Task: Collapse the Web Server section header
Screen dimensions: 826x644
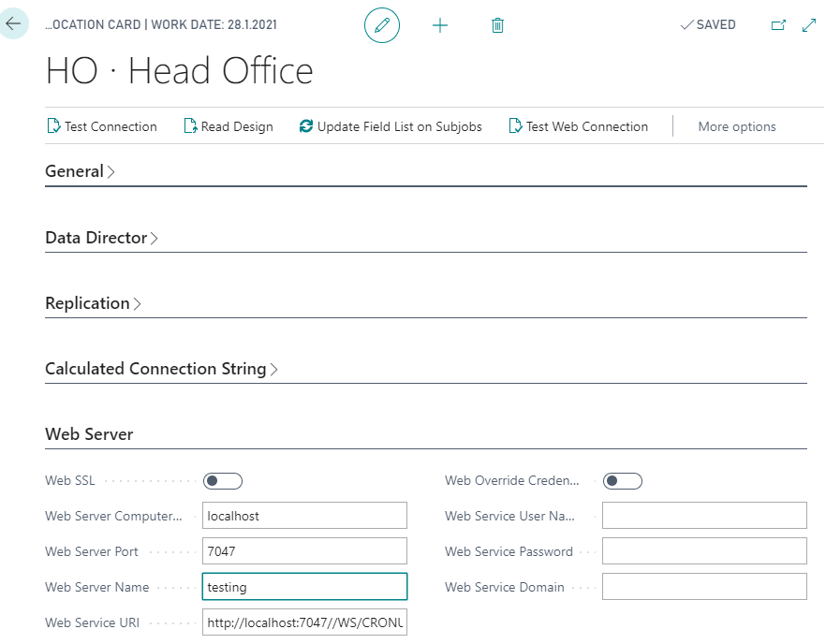Action: pyautogui.click(x=89, y=434)
